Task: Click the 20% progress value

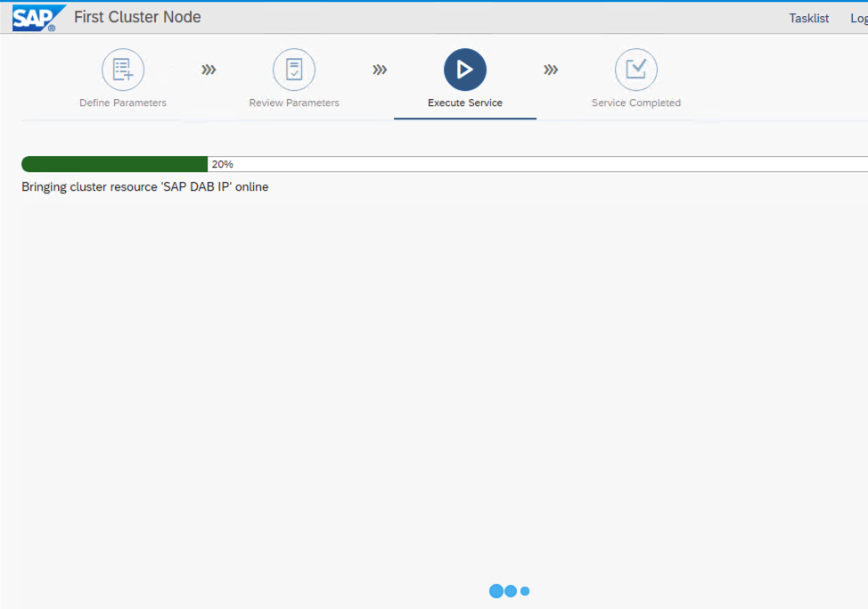Action: click(222, 164)
